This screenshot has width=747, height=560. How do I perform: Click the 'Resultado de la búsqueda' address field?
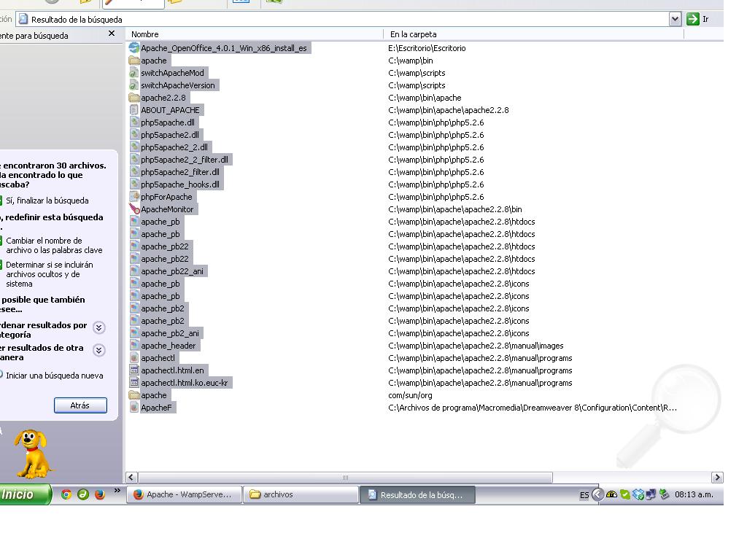click(x=343, y=19)
